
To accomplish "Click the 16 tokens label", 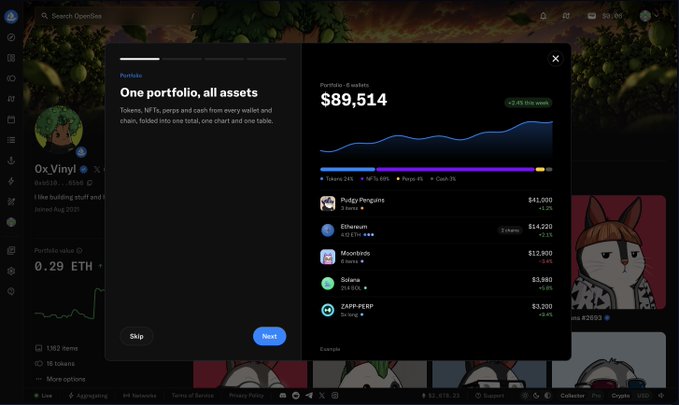I will pyautogui.click(x=60, y=363).
